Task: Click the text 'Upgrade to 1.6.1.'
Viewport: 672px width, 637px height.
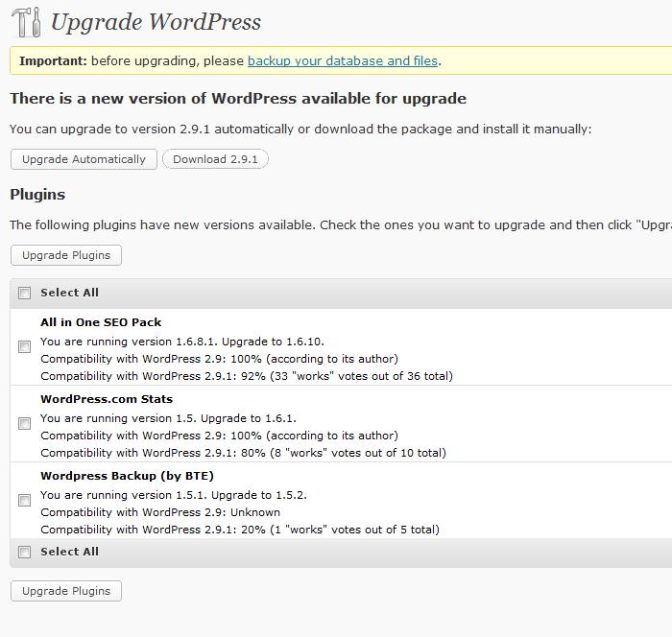Action: pos(249,418)
